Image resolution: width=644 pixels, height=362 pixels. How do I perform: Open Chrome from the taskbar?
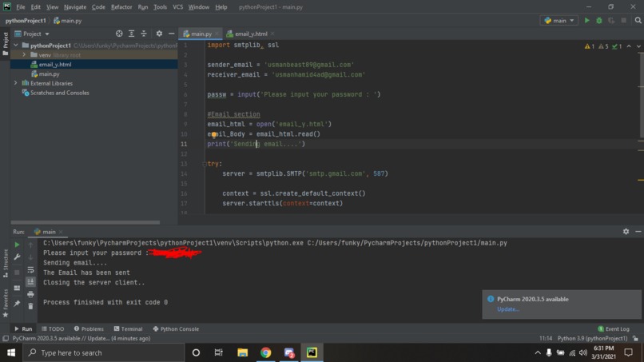[x=266, y=352]
